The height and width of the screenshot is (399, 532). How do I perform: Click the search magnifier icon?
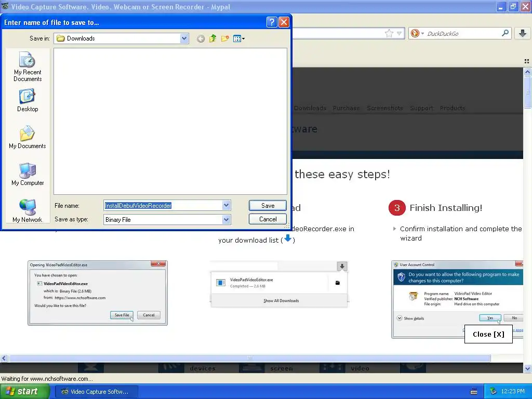505,33
